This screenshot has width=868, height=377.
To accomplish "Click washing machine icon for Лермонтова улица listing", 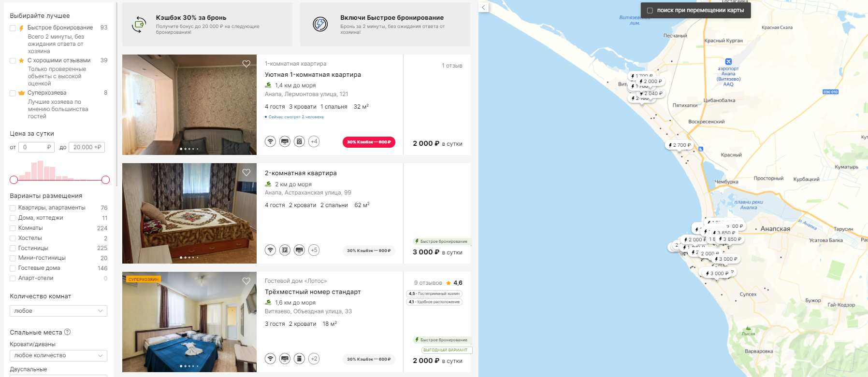I will pos(300,141).
